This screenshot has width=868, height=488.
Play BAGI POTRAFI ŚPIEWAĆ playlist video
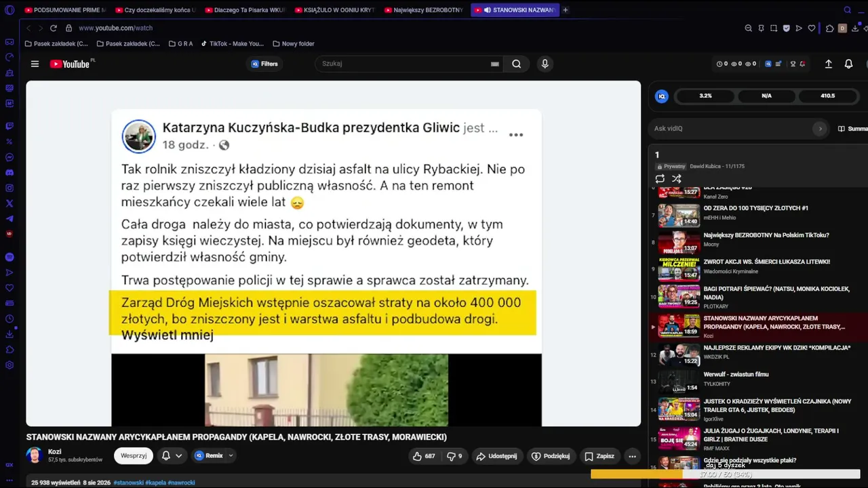[757, 297]
